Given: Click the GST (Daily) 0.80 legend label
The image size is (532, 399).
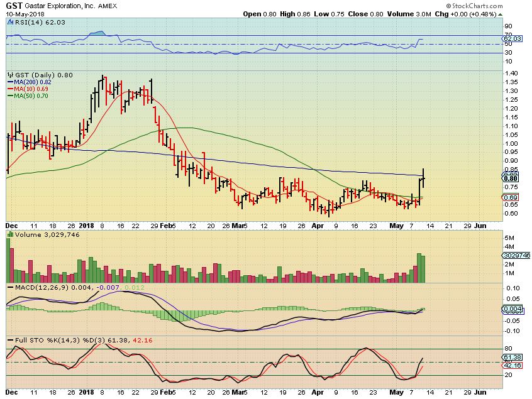Looking at the screenshot, I should coord(43,75).
